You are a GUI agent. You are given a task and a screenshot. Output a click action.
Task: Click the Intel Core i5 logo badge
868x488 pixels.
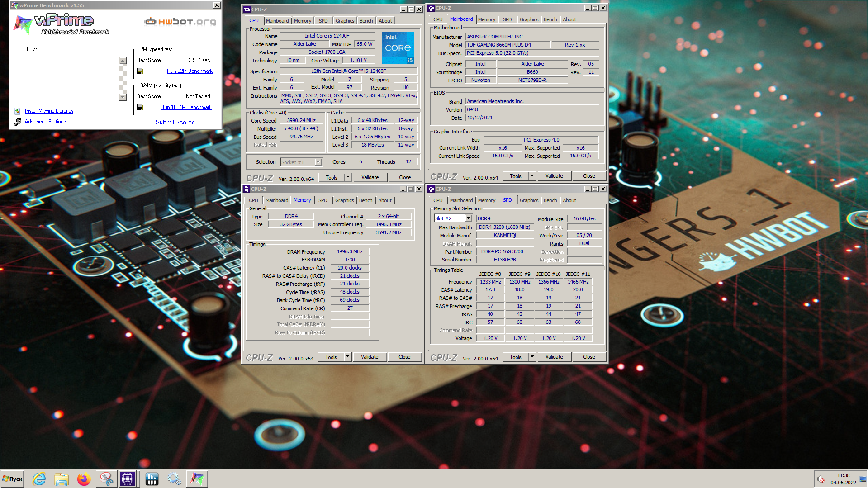(398, 47)
